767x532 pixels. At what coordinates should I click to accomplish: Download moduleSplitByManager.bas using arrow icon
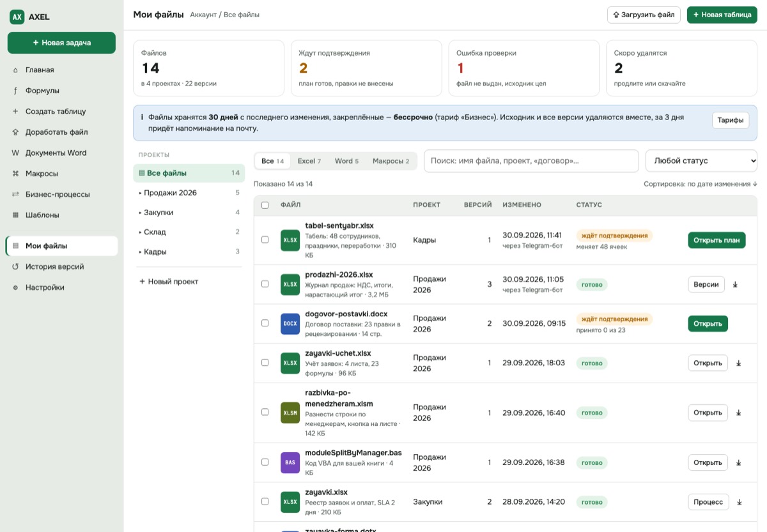[738, 463]
